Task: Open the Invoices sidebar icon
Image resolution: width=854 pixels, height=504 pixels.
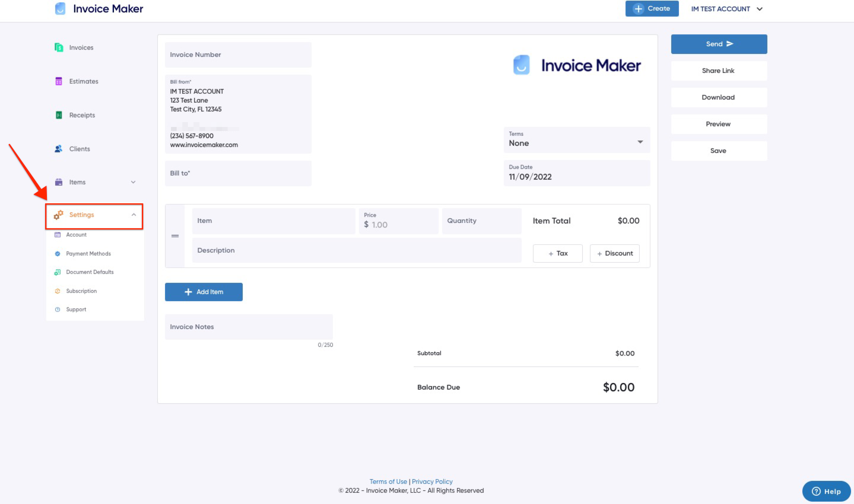Action: click(x=59, y=47)
